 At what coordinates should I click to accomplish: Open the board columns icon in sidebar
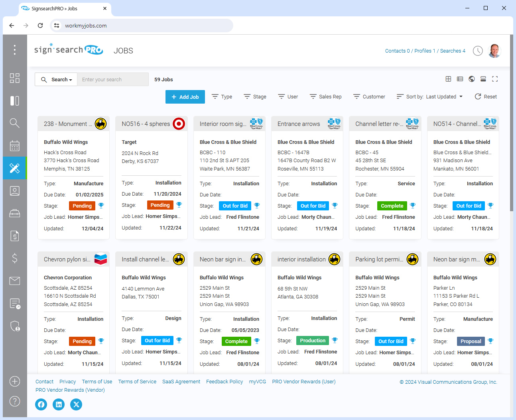tap(15, 101)
